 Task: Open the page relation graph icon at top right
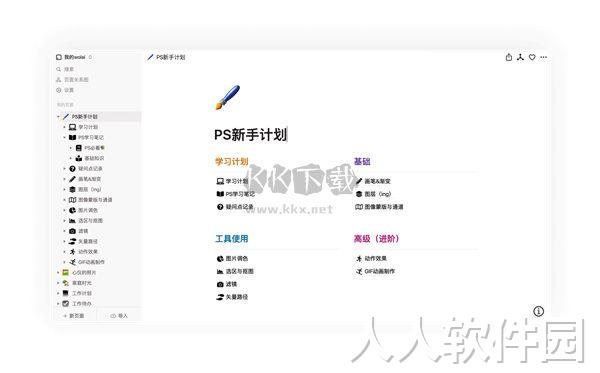pyautogui.click(x=520, y=57)
